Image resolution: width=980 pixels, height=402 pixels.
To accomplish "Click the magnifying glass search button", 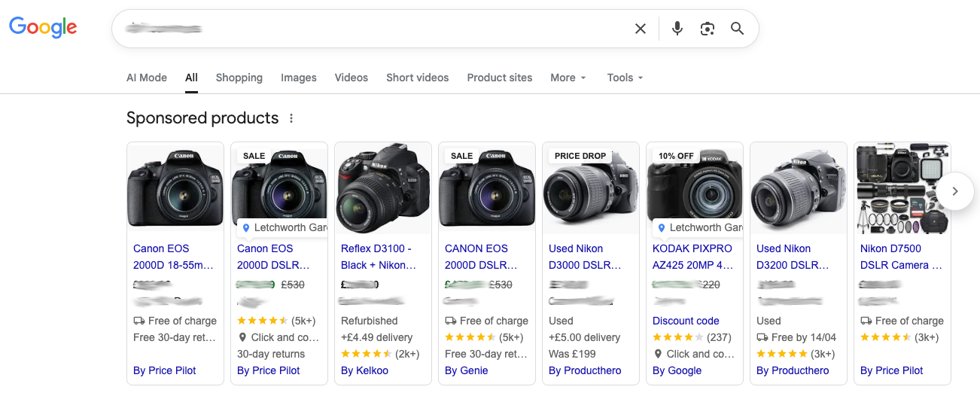I will (x=738, y=29).
